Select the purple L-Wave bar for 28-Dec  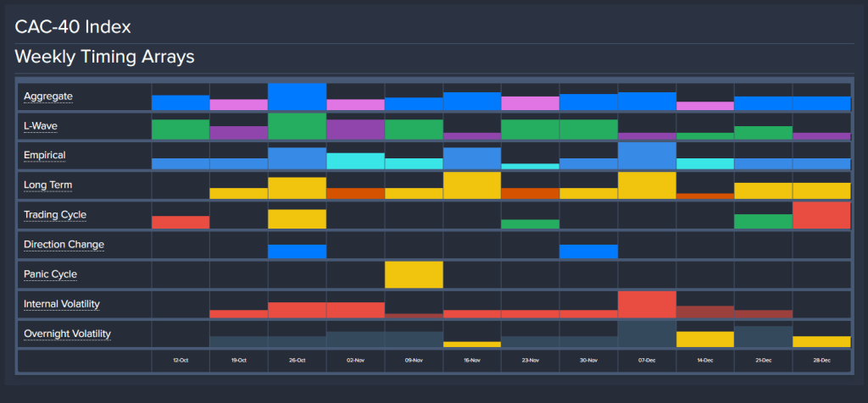(821, 136)
